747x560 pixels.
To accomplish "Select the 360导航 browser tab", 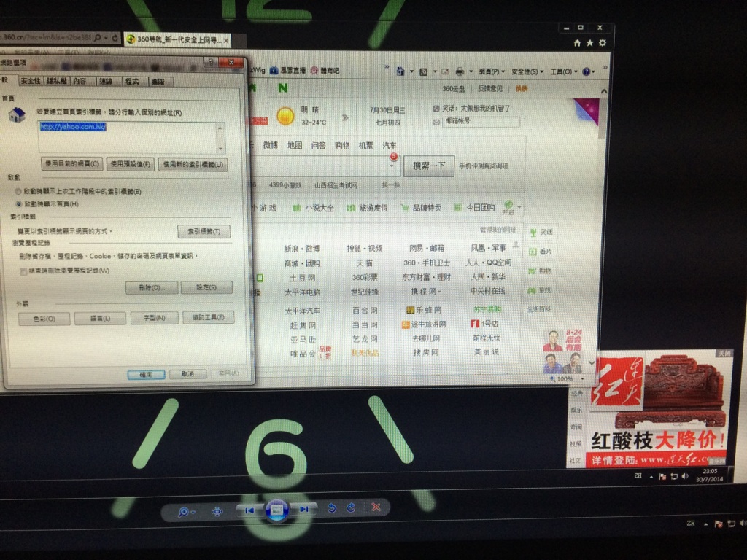I will (177, 40).
